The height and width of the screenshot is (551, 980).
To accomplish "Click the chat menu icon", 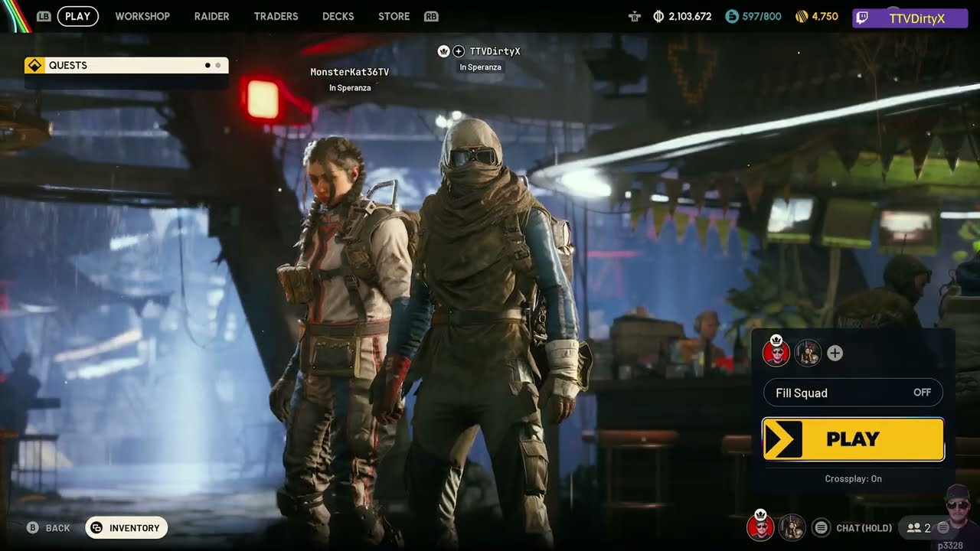I will pos(821,527).
